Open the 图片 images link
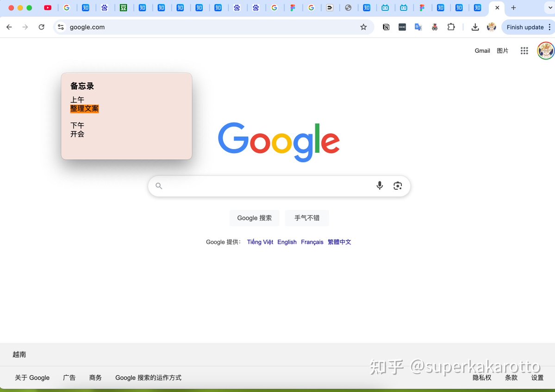 click(502, 50)
